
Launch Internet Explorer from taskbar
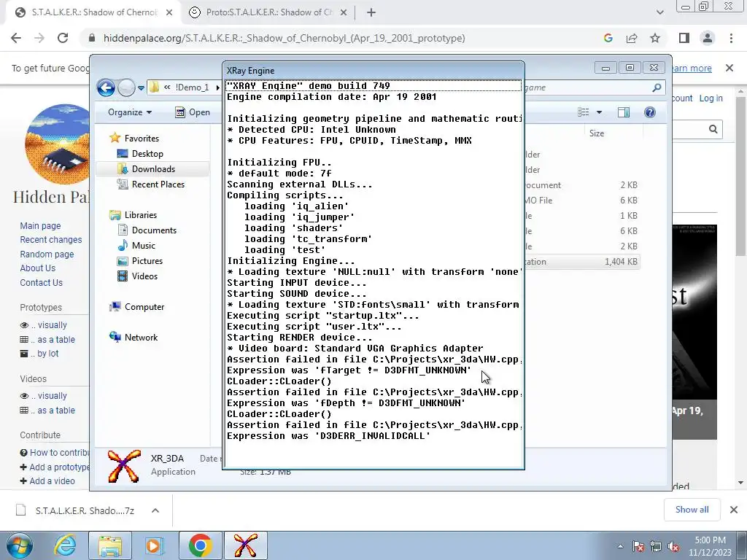click(65, 545)
